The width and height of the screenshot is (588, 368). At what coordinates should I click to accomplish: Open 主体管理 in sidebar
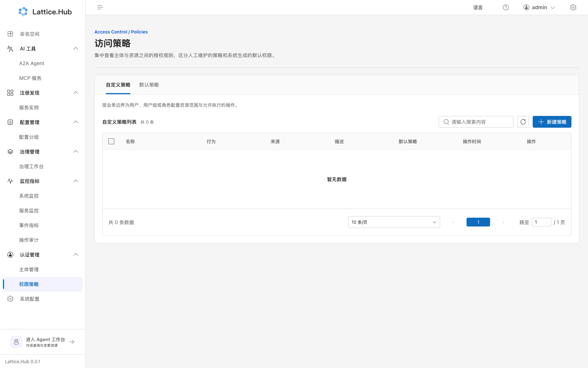coord(29,269)
